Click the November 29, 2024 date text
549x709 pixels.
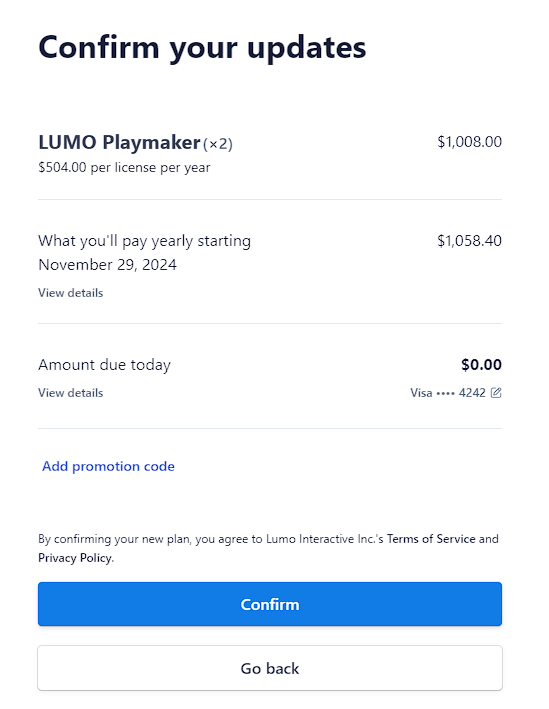pos(108,265)
